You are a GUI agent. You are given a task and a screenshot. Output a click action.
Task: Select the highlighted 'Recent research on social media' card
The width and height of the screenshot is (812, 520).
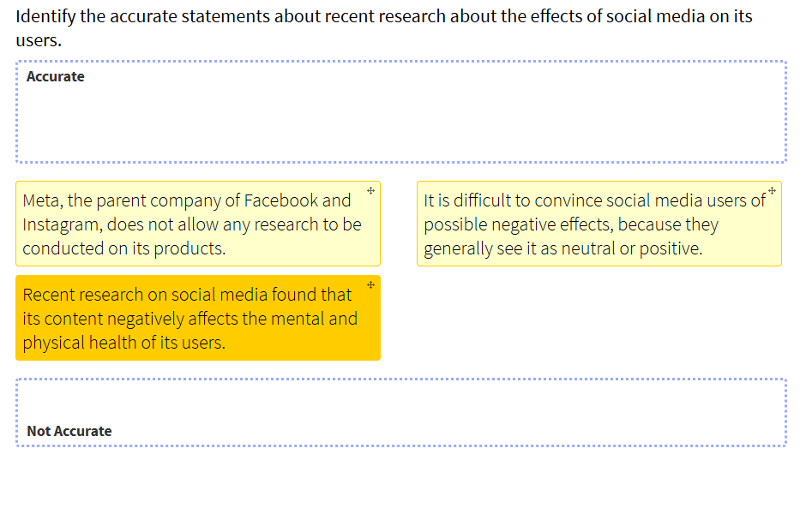tap(197, 319)
